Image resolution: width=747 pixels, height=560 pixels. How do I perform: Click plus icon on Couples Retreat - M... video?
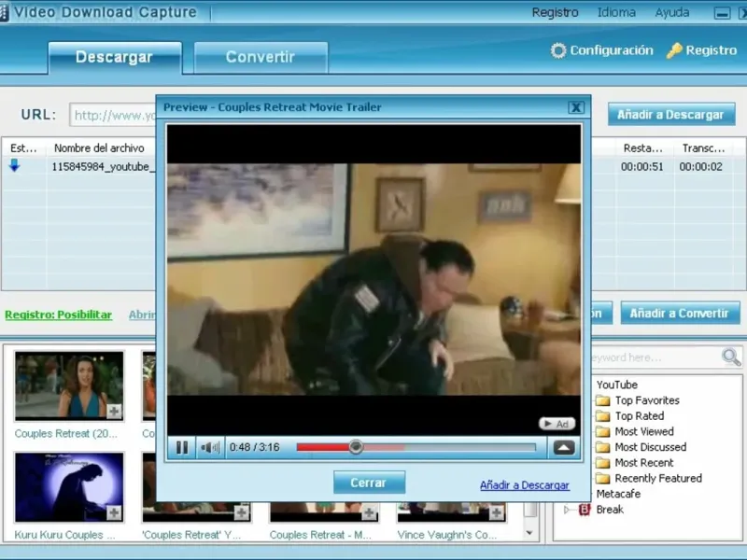(x=369, y=512)
